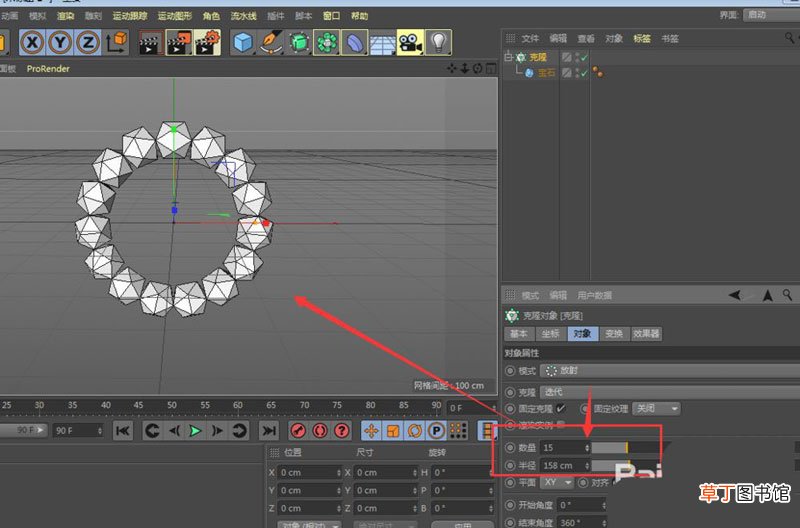The height and width of the screenshot is (528, 800).
Task: Click the green Array modeling icon
Action: pyautogui.click(x=327, y=43)
